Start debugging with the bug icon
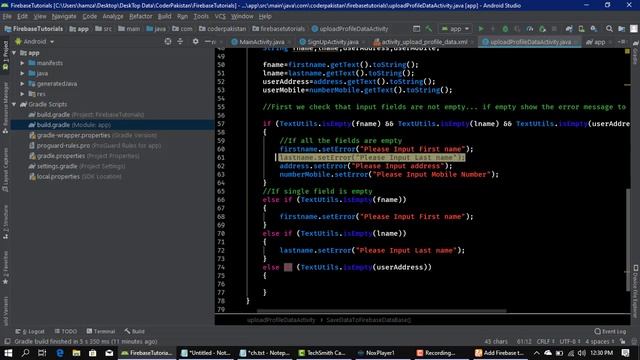640x360 pixels. pos(505,29)
